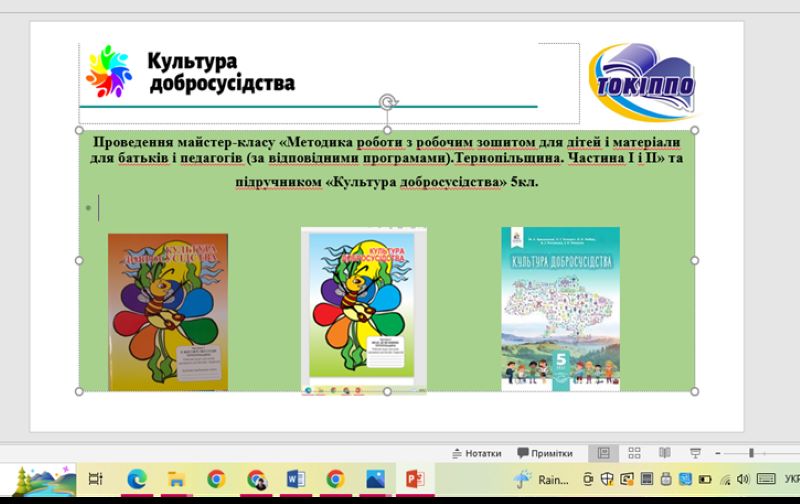Click the zoom slider handle

(751, 453)
